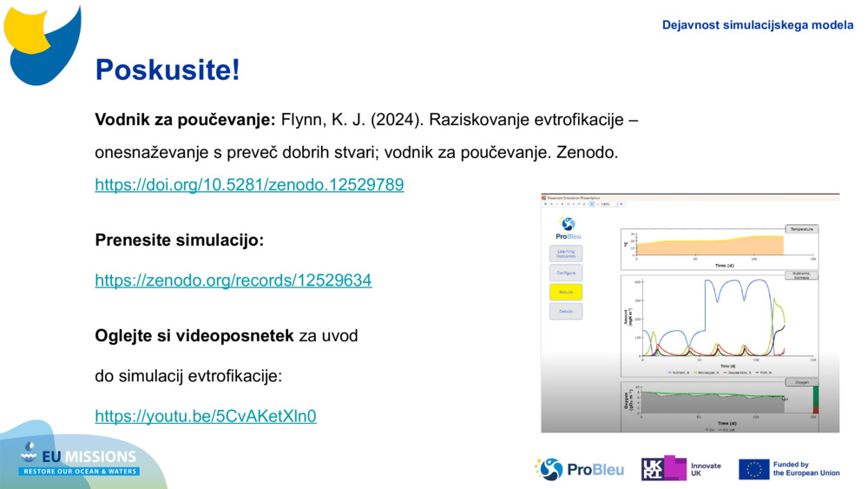Click the oxygen level green-red gauge bar
The image size is (868, 489).
[x=816, y=400]
